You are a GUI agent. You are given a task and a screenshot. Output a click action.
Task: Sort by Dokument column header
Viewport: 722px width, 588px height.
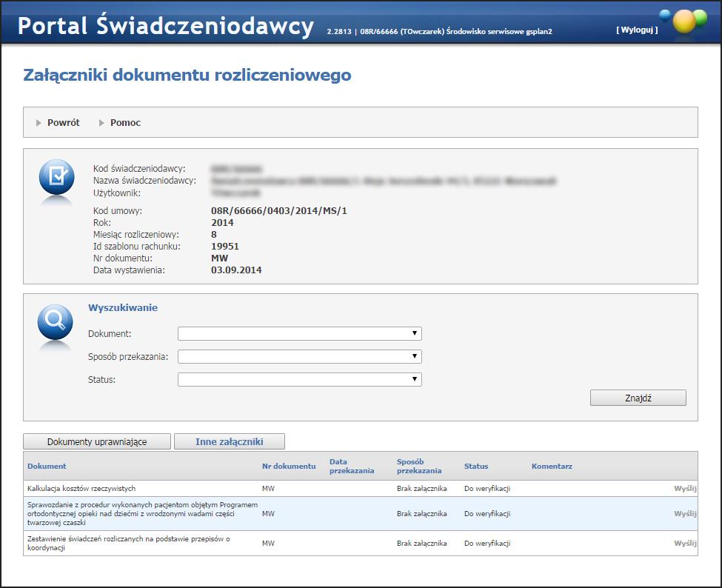pos(47,466)
